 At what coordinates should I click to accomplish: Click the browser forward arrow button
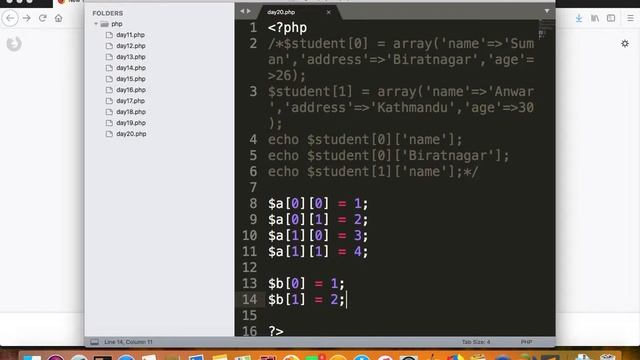27,18
